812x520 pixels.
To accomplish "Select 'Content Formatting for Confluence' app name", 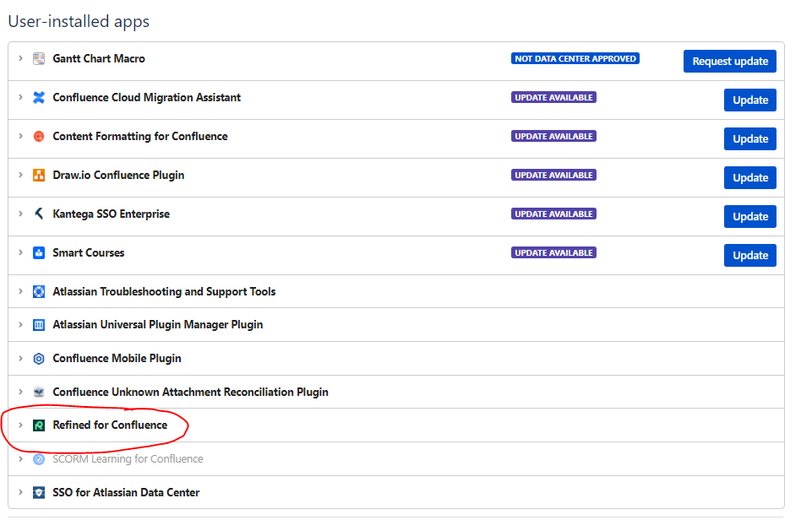I will pyautogui.click(x=140, y=136).
